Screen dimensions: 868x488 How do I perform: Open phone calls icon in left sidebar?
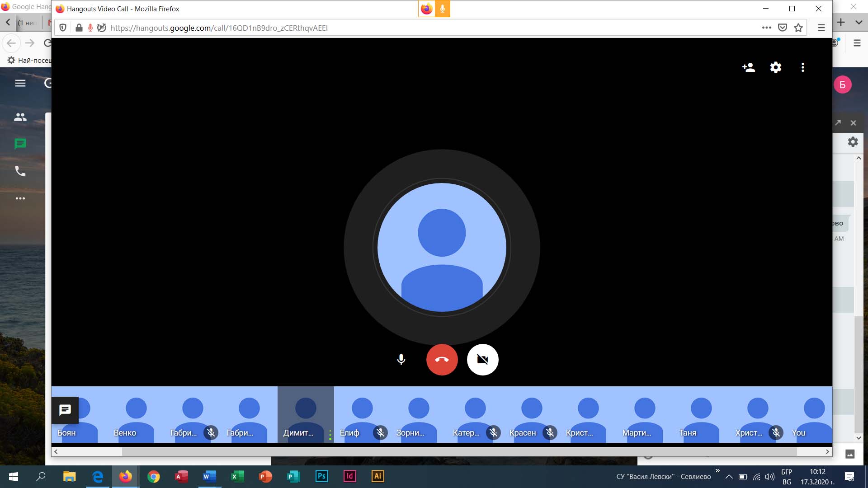(x=20, y=171)
